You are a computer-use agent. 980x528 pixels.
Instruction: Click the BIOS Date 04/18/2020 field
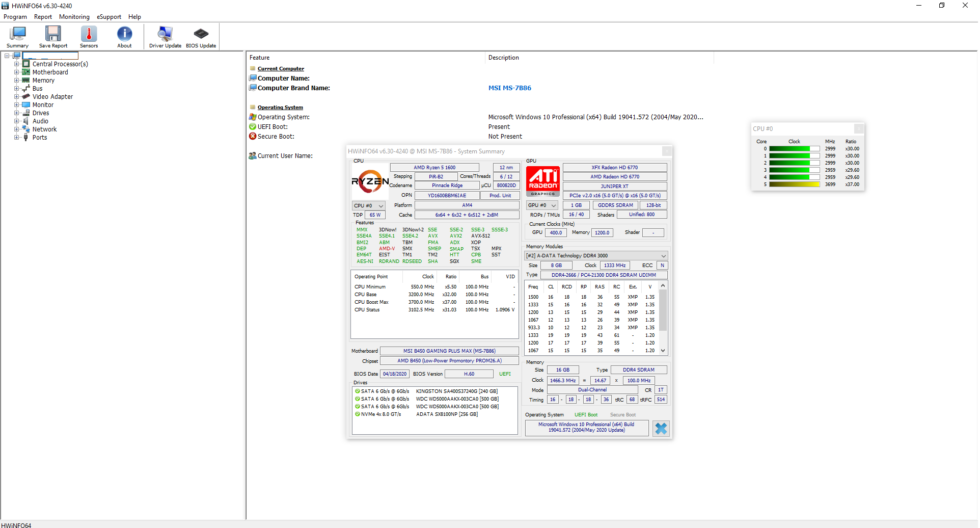tap(395, 374)
